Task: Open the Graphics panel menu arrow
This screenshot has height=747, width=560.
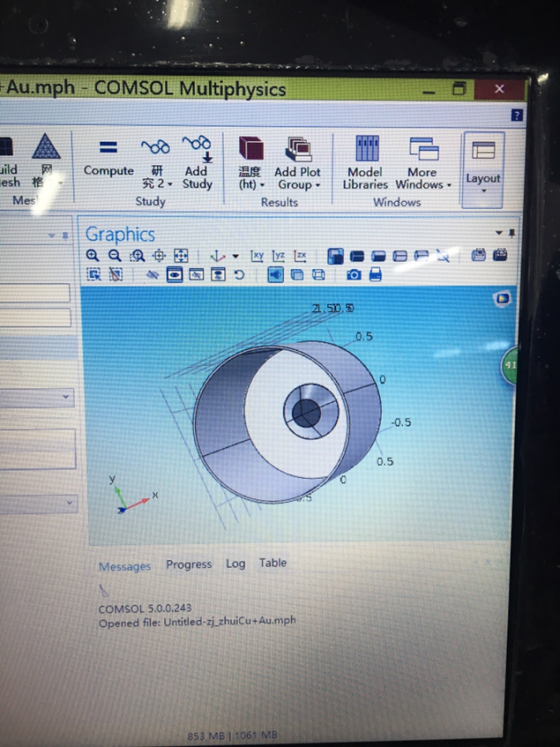Action: [499, 233]
